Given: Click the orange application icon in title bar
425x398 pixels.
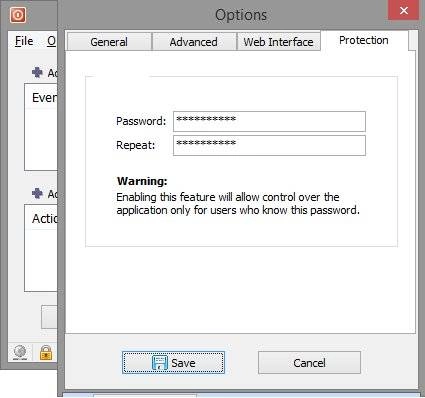Looking at the screenshot, I should pos(17,15).
